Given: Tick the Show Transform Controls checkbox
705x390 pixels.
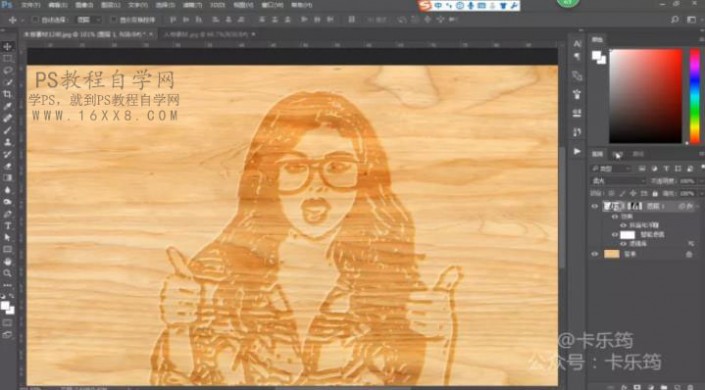Looking at the screenshot, I should pos(114,20).
